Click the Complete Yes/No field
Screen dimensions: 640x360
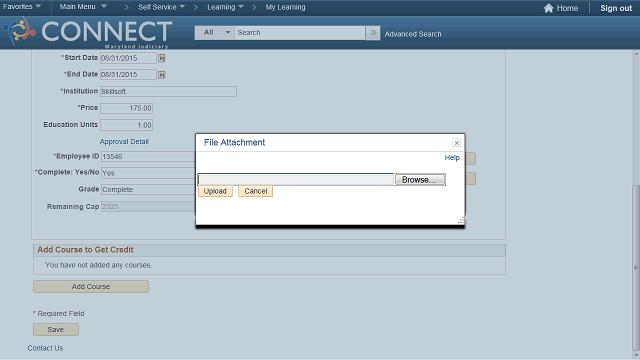[x=148, y=173]
